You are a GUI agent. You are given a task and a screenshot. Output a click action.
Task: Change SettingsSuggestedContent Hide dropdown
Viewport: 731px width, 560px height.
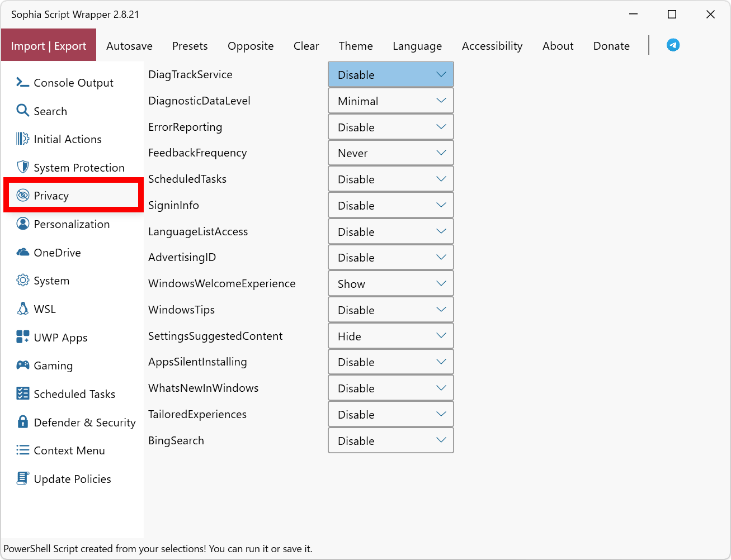pyautogui.click(x=390, y=336)
